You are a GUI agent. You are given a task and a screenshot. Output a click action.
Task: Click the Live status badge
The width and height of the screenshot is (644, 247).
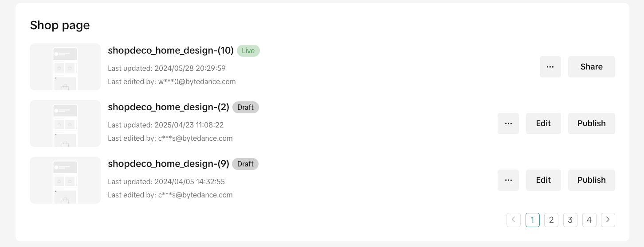[248, 51]
